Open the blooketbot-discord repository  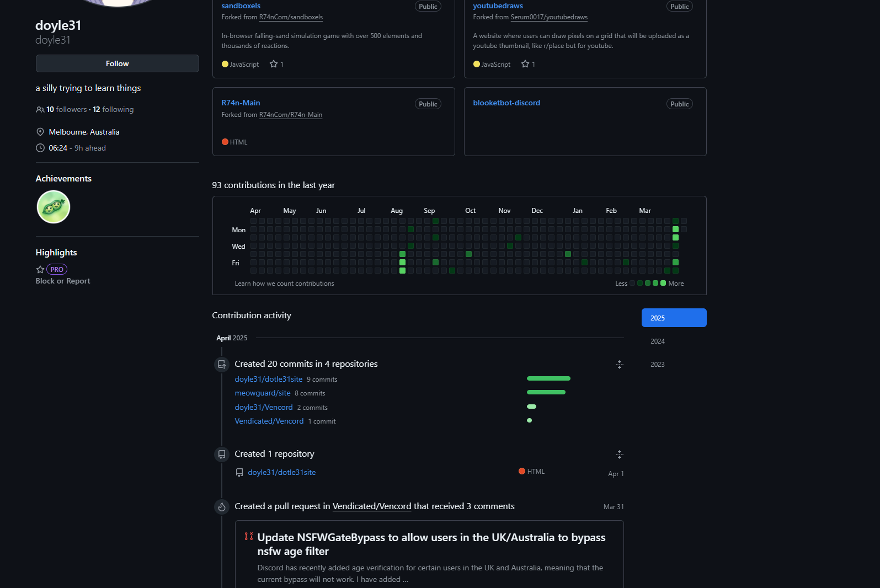click(x=506, y=103)
